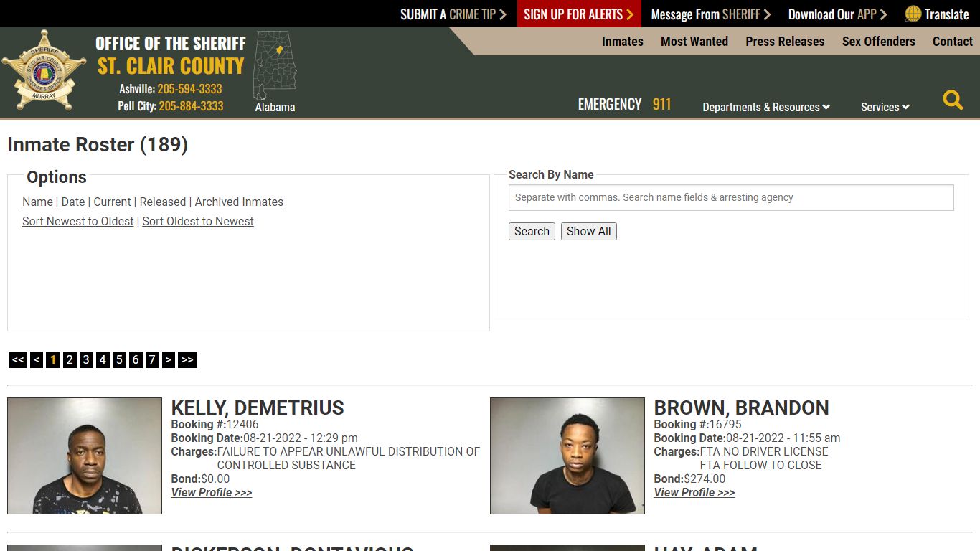Choose Sort Oldest to Newest
The width and height of the screenshot is (980, 551).
(198, 222)
